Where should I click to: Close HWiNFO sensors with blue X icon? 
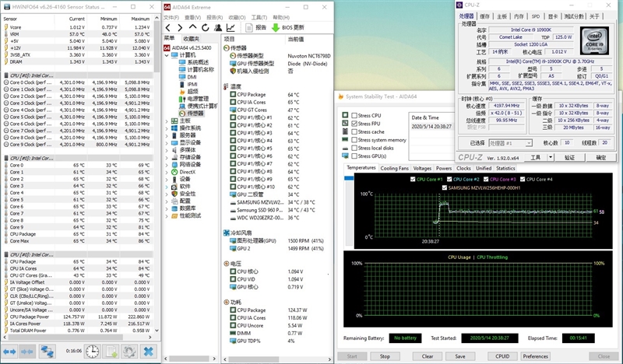(149, 352)
